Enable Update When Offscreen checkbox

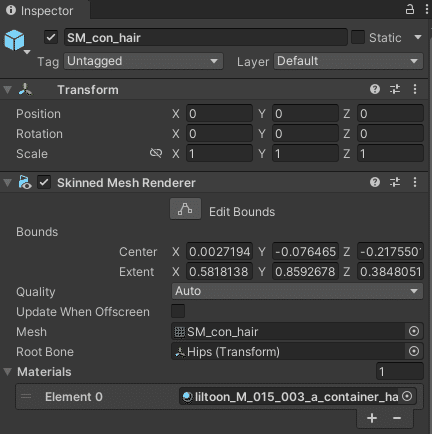[178, 311]
